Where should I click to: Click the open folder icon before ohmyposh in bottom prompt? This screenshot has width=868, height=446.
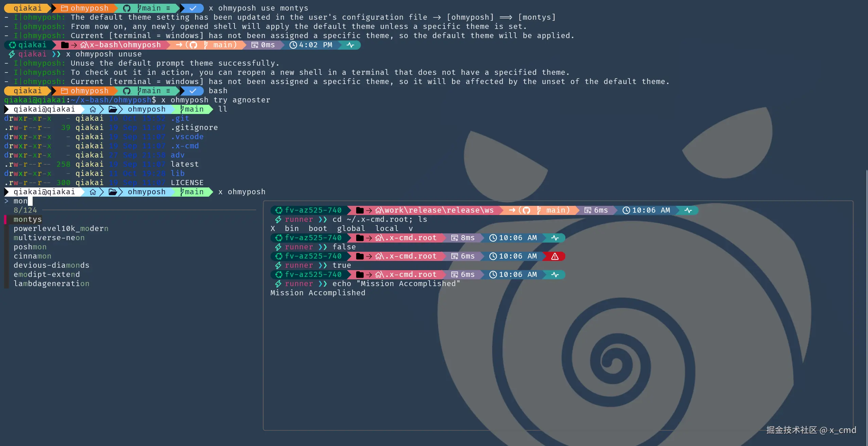(x=113, y=192)
